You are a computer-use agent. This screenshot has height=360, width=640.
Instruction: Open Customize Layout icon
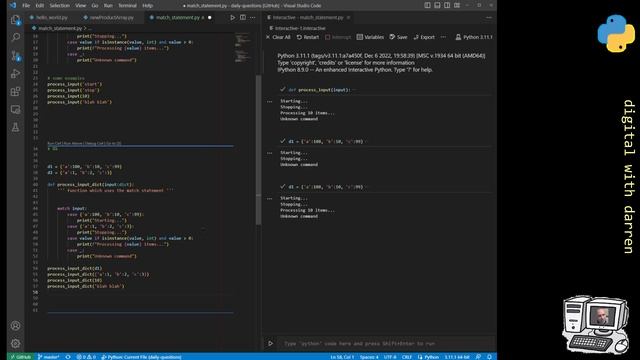[x=457, y=5]
